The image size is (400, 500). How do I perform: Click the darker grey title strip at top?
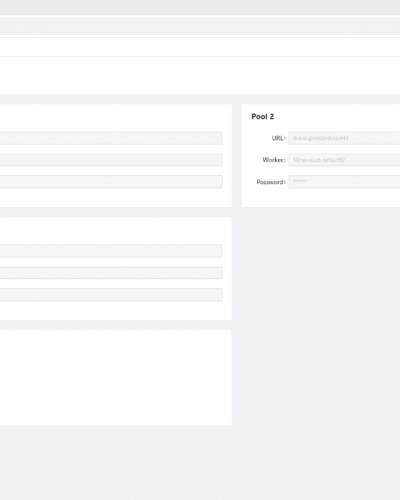[x=200, y=7]
